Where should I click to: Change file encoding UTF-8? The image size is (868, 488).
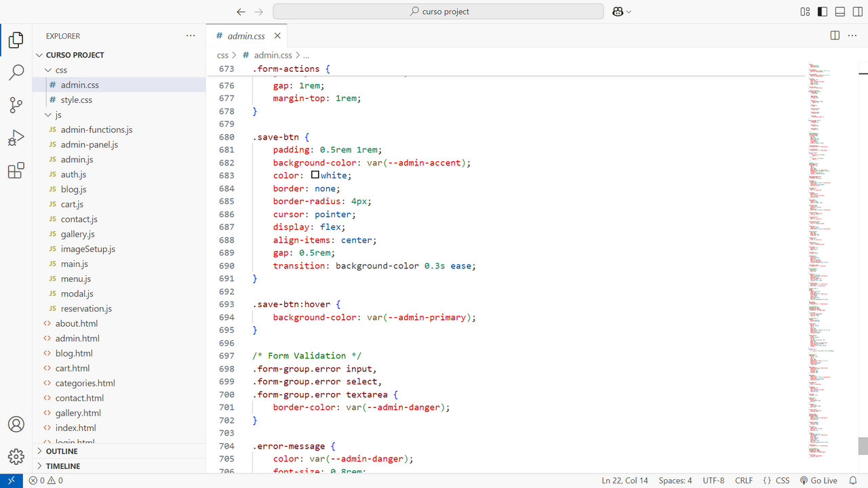pyautogui.click(x=713, y=481)
